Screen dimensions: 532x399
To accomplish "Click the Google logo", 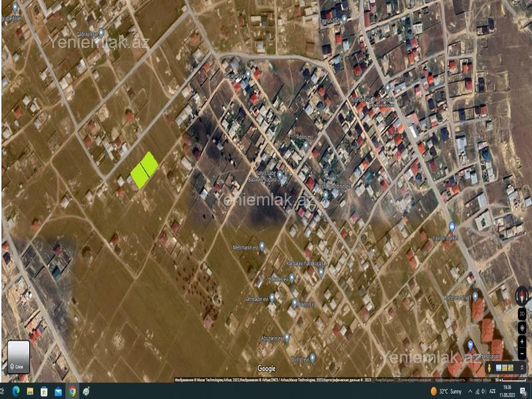I will [267, 368].
